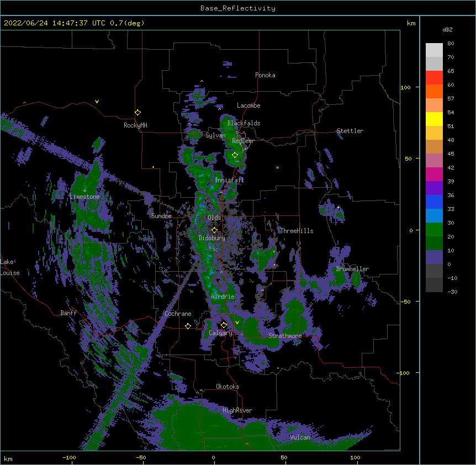Click the yellow diamond marker above RockyMH

[x=138, y=113]
